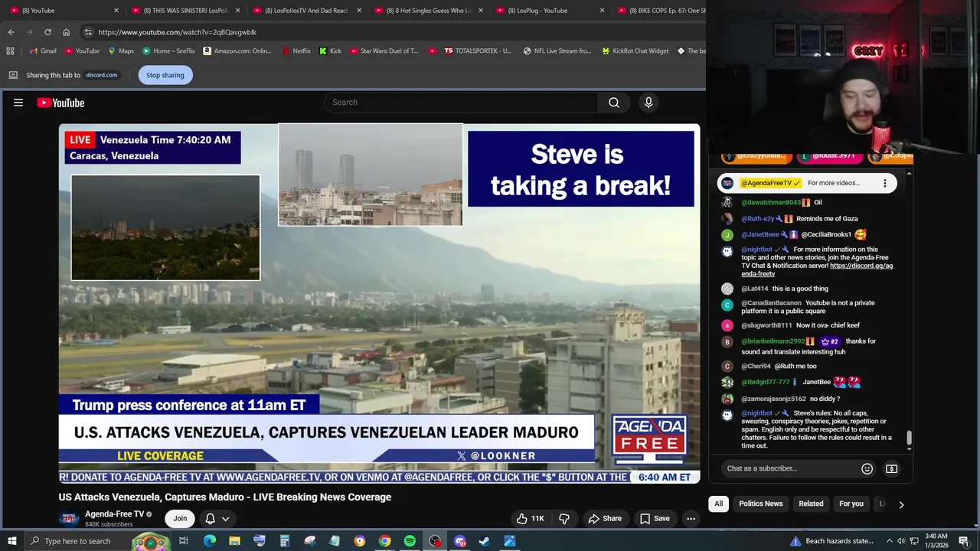
Task: Share the live video
Action: (x=604, y=519)
